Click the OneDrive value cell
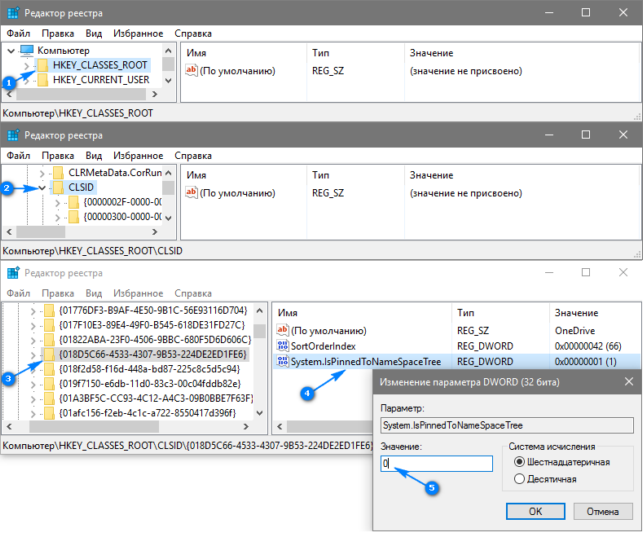Image resolution: width=643 pixels, height=533 pixels. point(575,330)
